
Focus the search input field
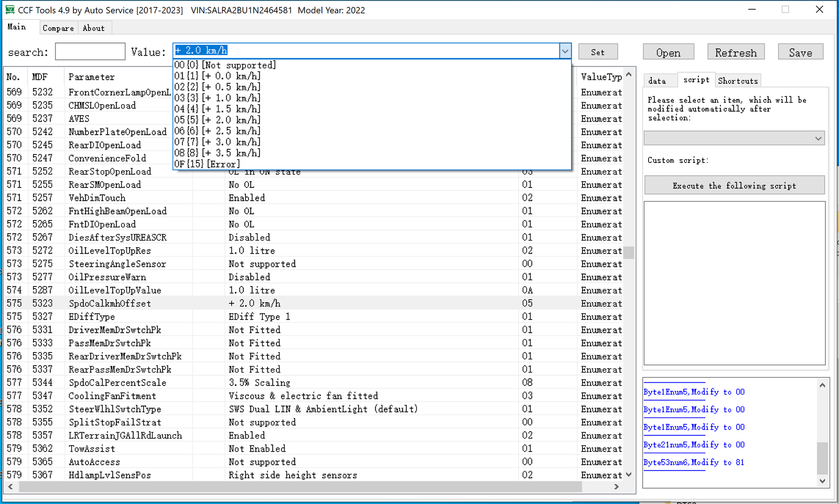click(x=90, y=52)
